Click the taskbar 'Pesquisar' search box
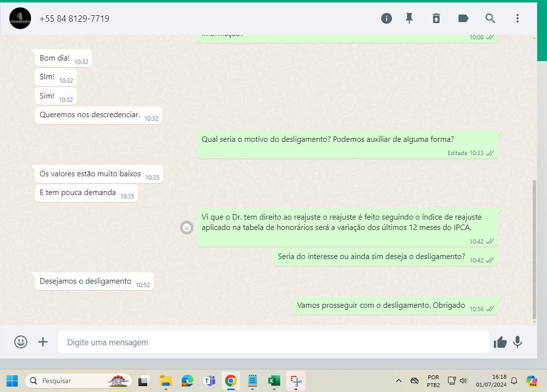 [x=78, y=381]
